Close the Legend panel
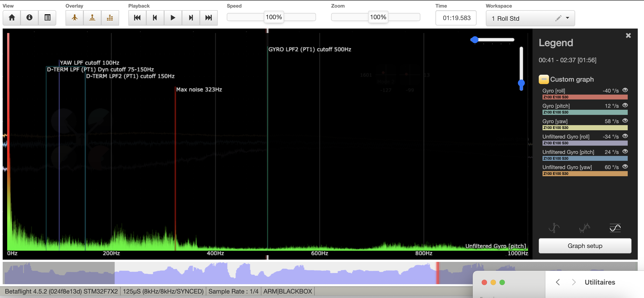The image size is (644, 298). tap(628, 35)
